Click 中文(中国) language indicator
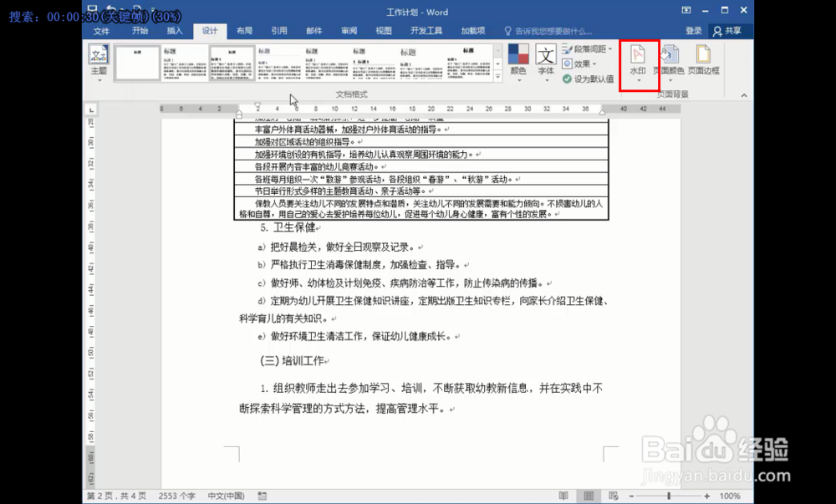The image size is (836, 504). pos(226,496)
